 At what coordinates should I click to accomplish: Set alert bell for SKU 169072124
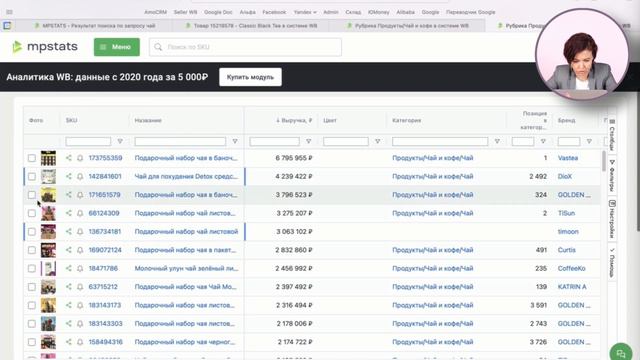coord(80,250)
